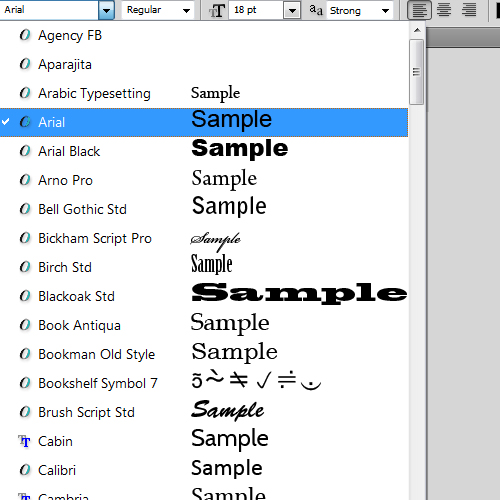Screen dimensions: 500x500
Task: Click the Bickham Script Pro Sample preview
Action: (x=215, y=241)
